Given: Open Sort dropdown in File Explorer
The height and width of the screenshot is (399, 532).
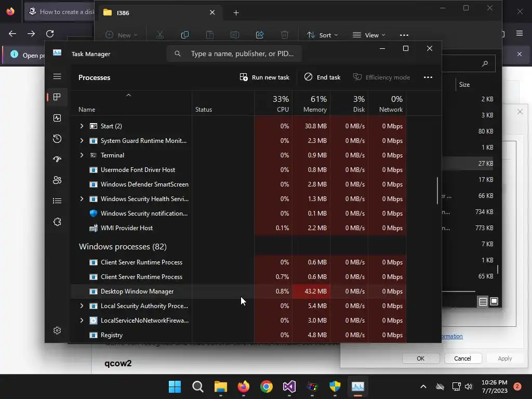Looking at the screenshot, I should click(322, 35).
